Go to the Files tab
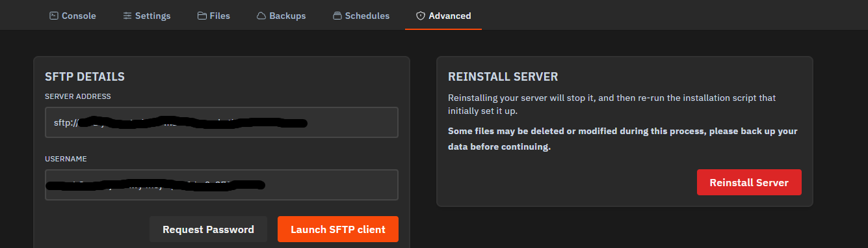The height and width of the screenshot is (248, 868). tap(214, 16)
